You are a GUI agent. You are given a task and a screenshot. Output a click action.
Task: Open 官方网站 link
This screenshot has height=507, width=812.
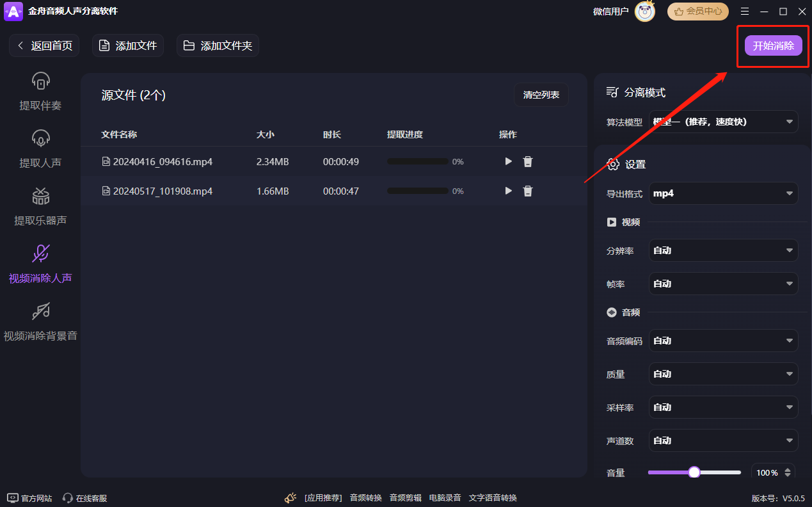(29, 498)
